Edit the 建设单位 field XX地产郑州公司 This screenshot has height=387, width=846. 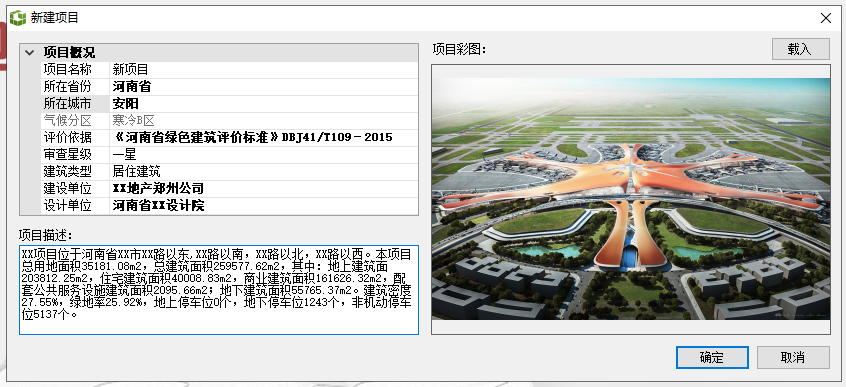pos(264,188)
